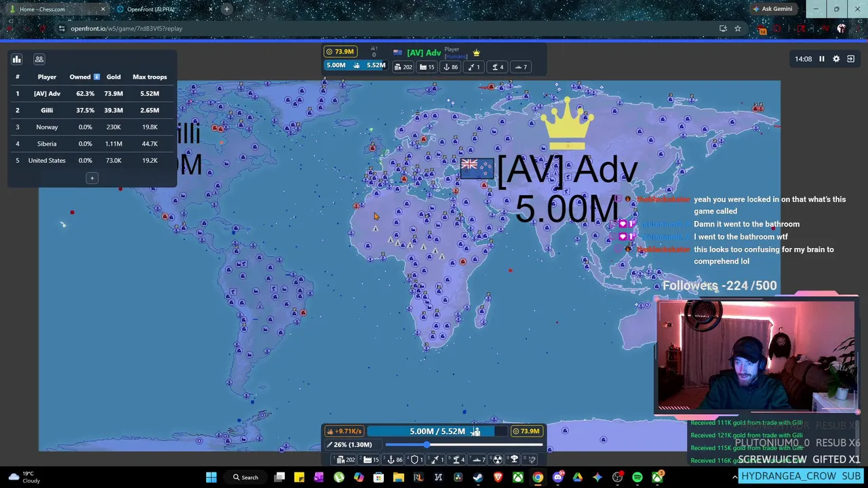Image resolution: width=868 pixels, height=488 pixels.
Task: Click the taskbar Search box
Action: tap(246, 478)
